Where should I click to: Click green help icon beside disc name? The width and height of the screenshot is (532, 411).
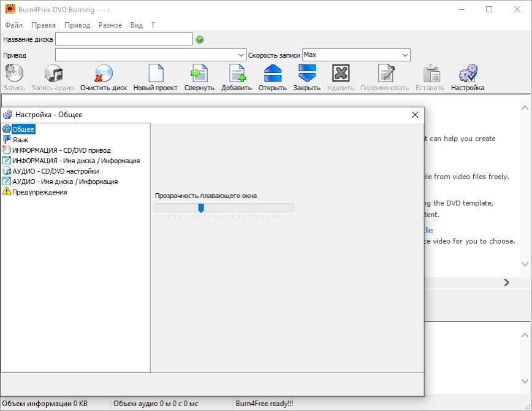[200, 39]
